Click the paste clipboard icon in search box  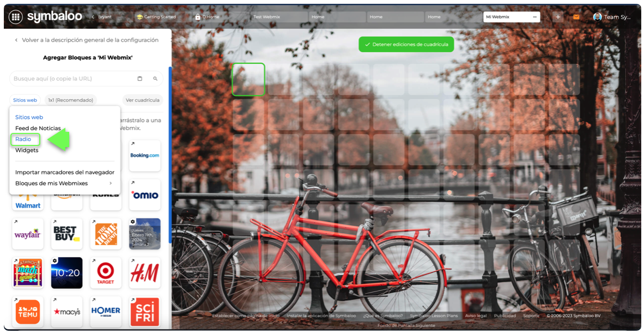(x=139, y=78)
